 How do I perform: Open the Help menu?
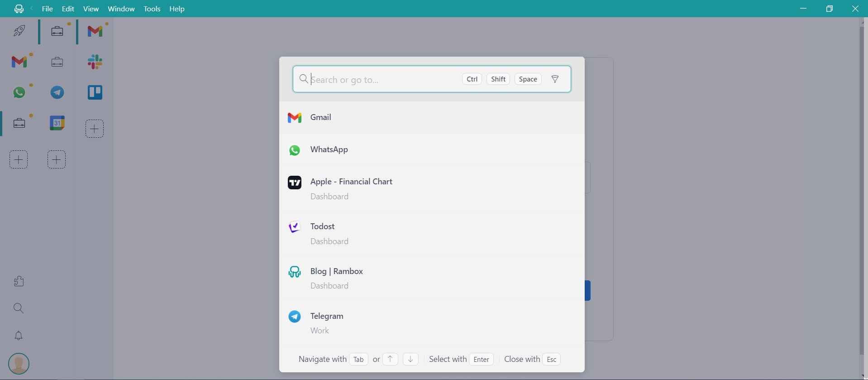[177, 9]
